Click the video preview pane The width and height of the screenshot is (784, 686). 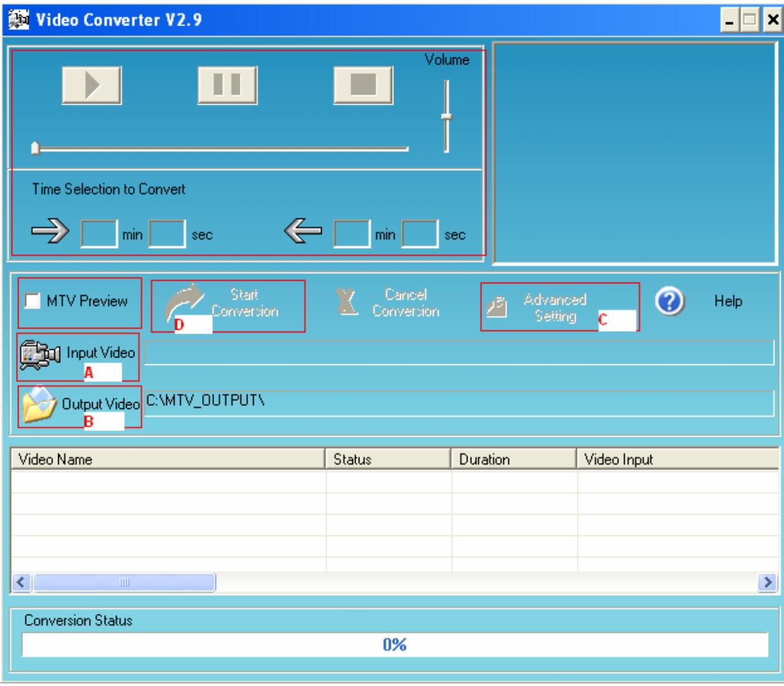(635, 153)
